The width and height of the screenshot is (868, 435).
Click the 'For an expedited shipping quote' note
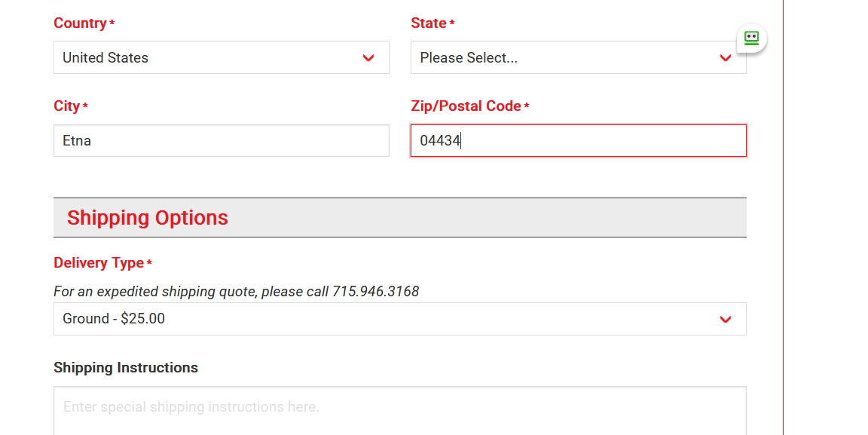pos(237,292)
